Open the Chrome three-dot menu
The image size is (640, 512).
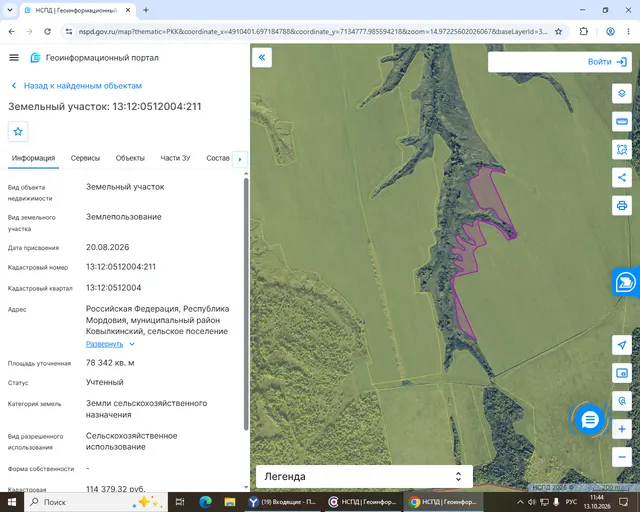(x=628, y=31)
